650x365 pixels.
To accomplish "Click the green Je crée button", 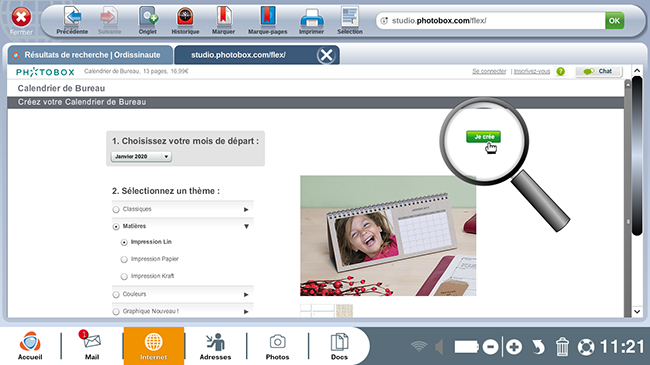I will 483,136.
